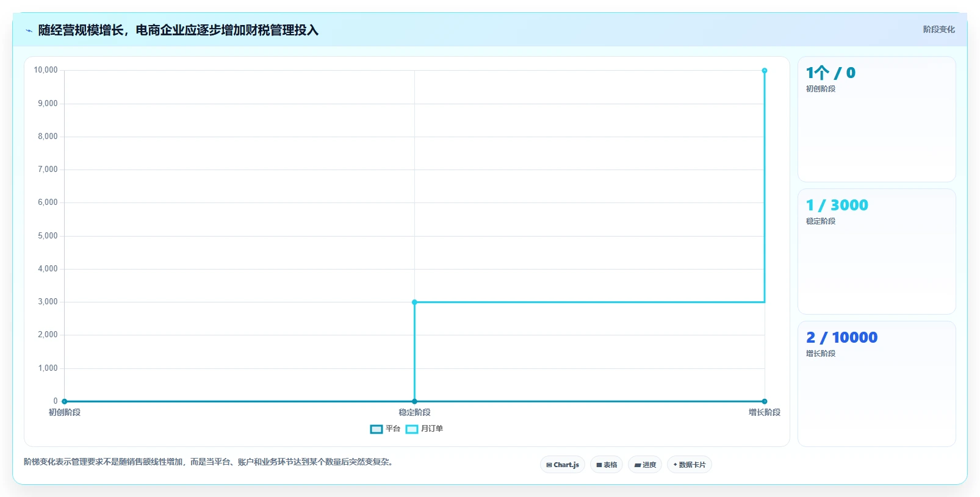Click the data point at 初创阶段 origin
The height and width of the screenshot is (497, 980).
point(65,401)
